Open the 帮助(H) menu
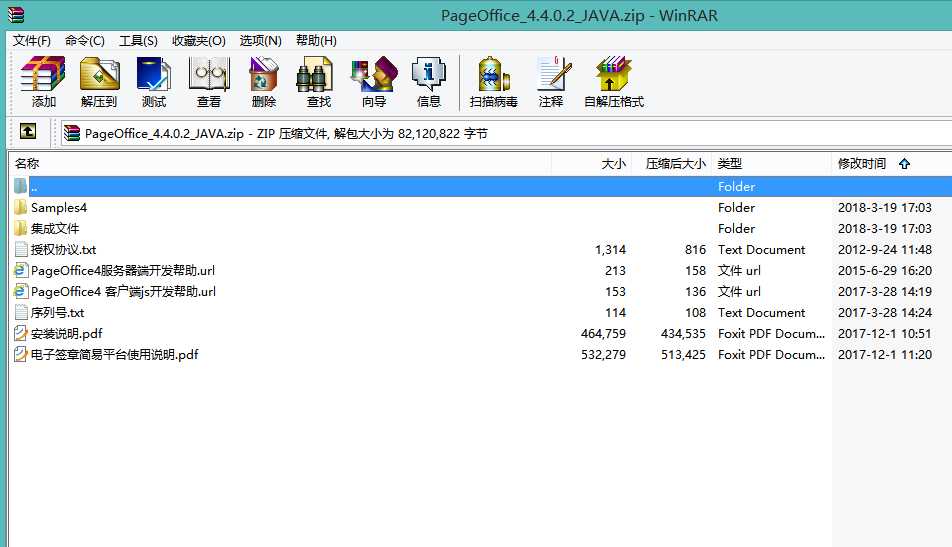 (x=316, y=41)
